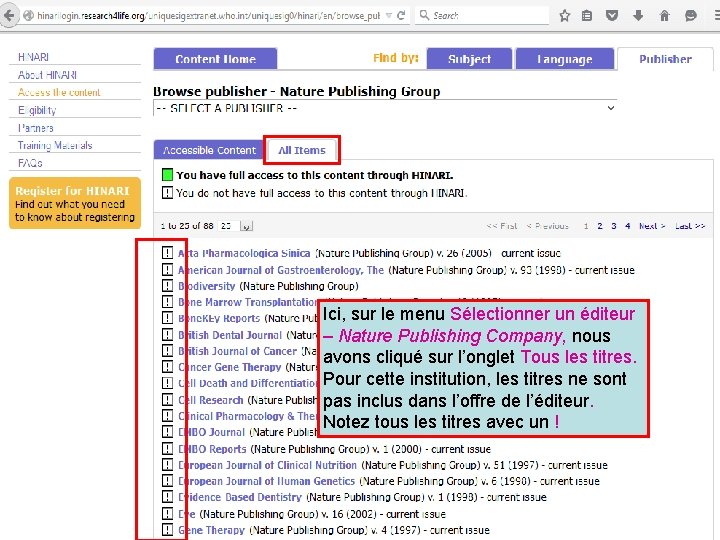Open the HINARI sidebar link
The image size is (720, 540).
(33, 57)
